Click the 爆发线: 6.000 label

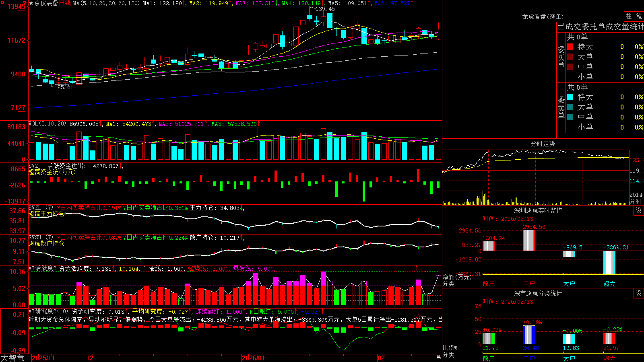pyautogui.click(x=254, y=269)
